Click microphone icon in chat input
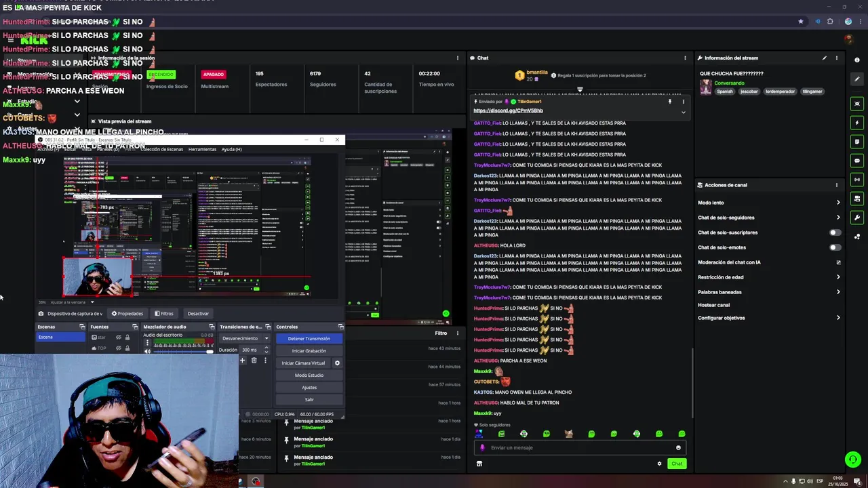 point(483,447)
